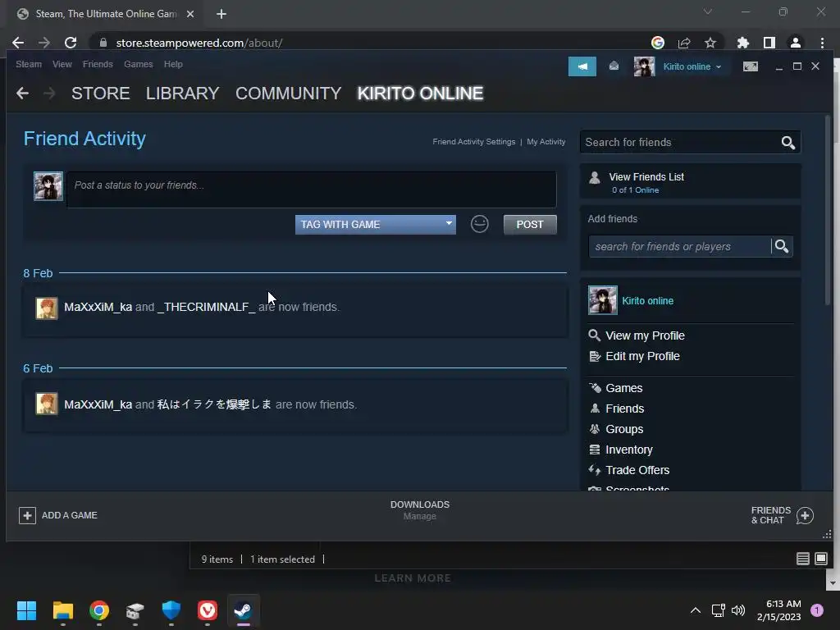The width and height of the screenshot is (840, 630).
Task: Open My Activity link
Action: click(546, 142)
